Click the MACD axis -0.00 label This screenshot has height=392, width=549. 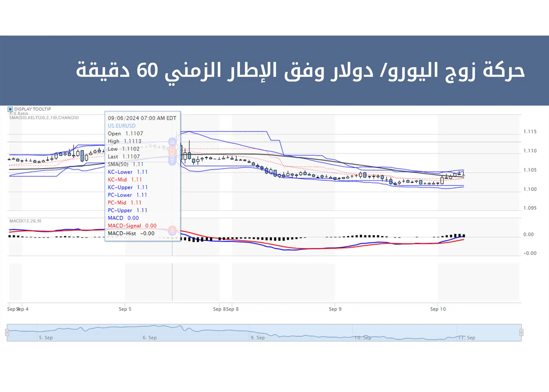coord(530,253)
